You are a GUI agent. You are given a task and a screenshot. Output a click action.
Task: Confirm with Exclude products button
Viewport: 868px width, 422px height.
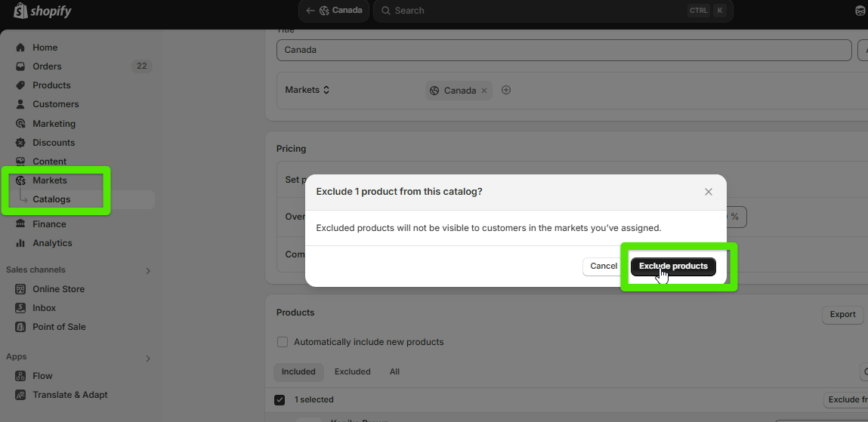click(x=673, y=266)
